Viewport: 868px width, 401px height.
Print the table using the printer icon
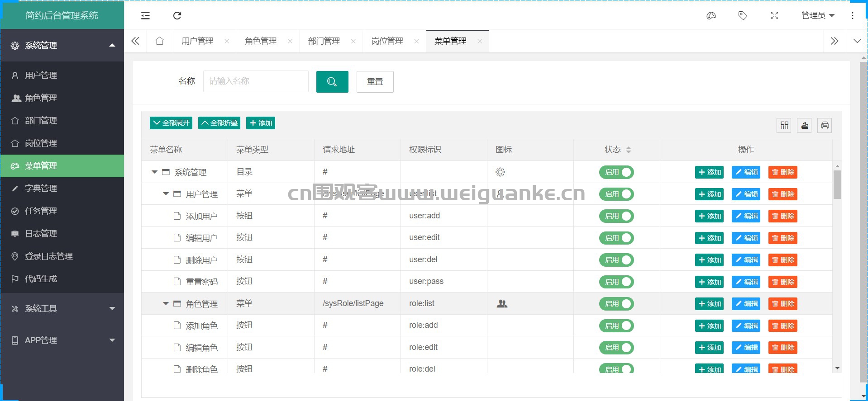pyautogui.click(x=825, y=125)
